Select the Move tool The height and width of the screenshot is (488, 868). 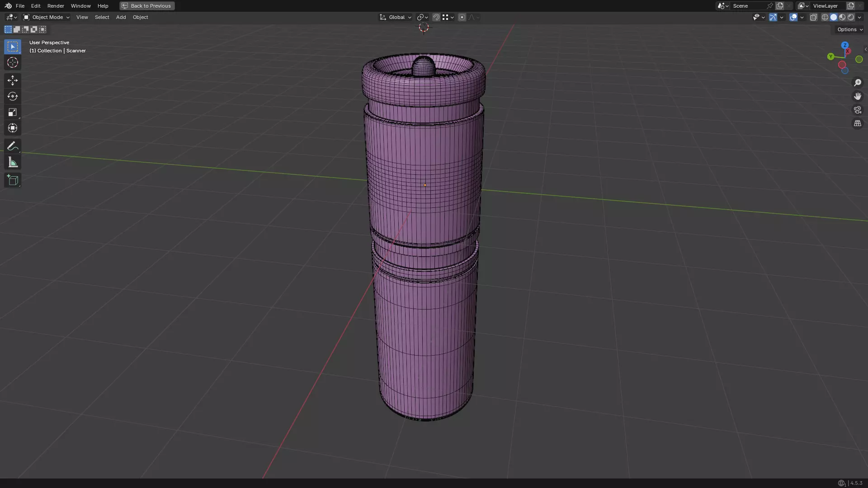pyautogui.click(x=13, y=80)
